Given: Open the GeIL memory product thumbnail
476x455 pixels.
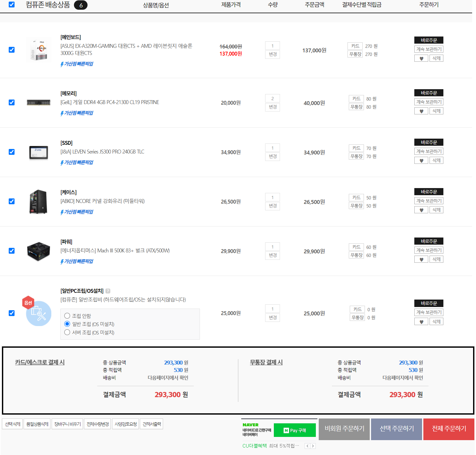Looking at the screenshot, I should click(38, 103).
